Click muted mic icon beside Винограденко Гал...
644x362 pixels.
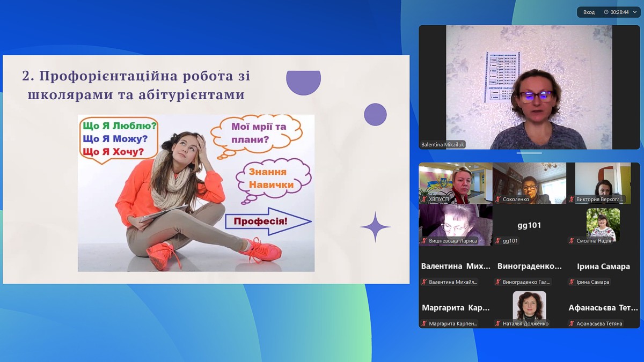click(498, 282)
